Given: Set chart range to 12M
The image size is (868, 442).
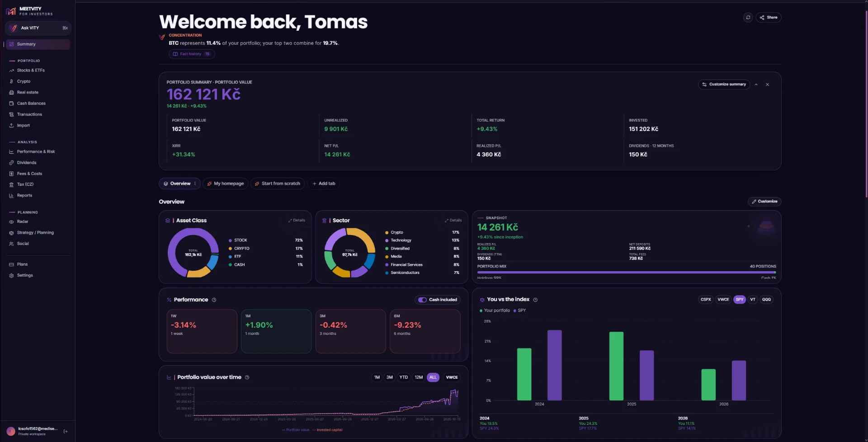Looking at the screenshot, I should [419, 377].
